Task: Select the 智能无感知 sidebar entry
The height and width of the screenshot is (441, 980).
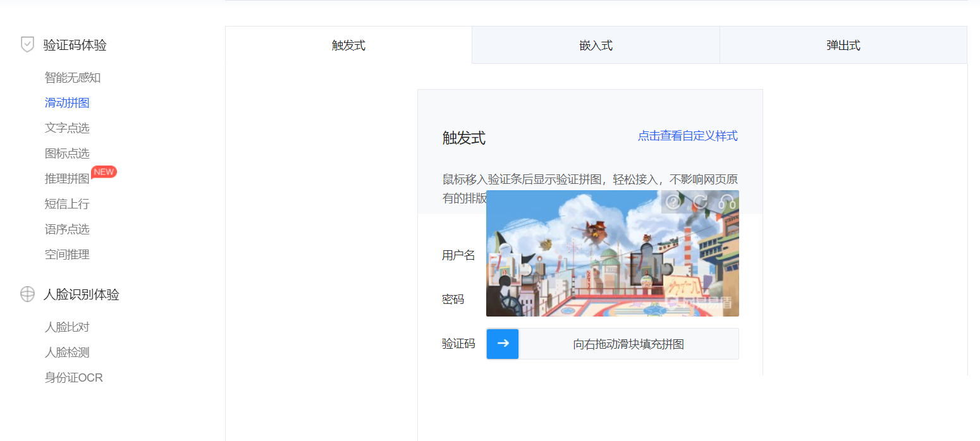Action: coord(67,77)
